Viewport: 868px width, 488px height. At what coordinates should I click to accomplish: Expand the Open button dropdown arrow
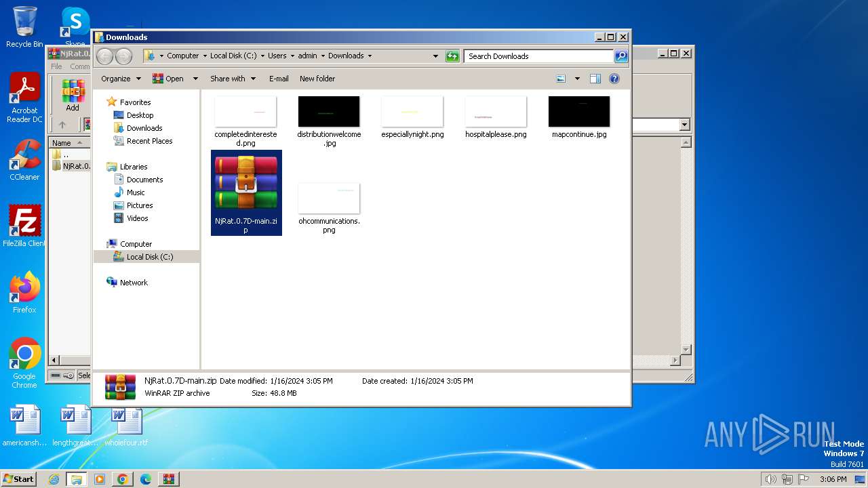click(x=195, y=79)
